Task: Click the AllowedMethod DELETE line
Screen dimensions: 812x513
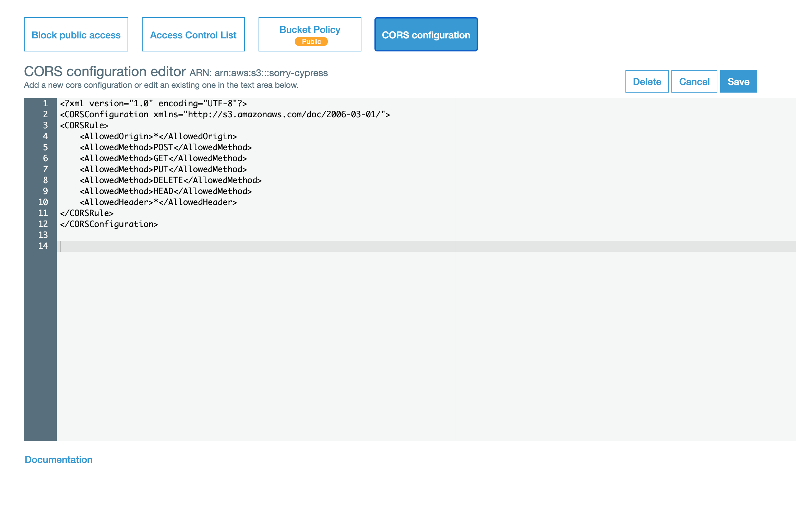Action: (170, 180)
